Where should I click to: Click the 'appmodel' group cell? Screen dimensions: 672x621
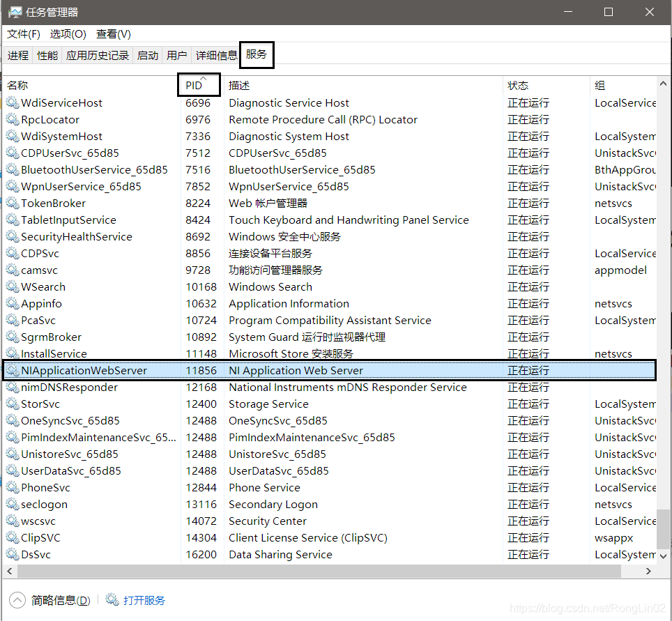(620, 270)
